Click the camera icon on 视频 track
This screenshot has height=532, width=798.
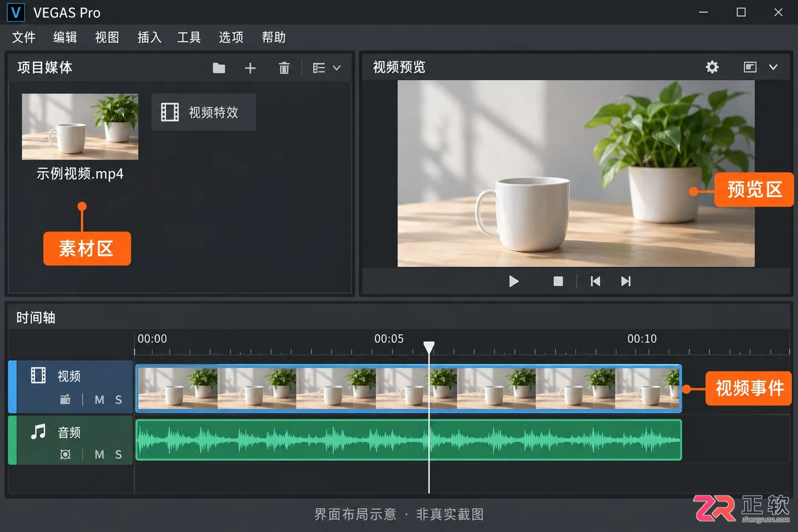(65, 400)
